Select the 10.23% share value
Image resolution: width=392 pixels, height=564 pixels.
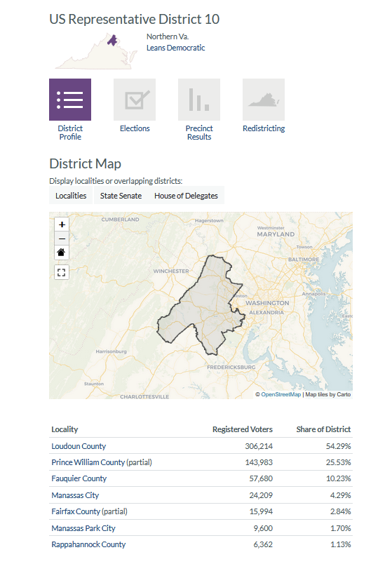coord(339,478)
